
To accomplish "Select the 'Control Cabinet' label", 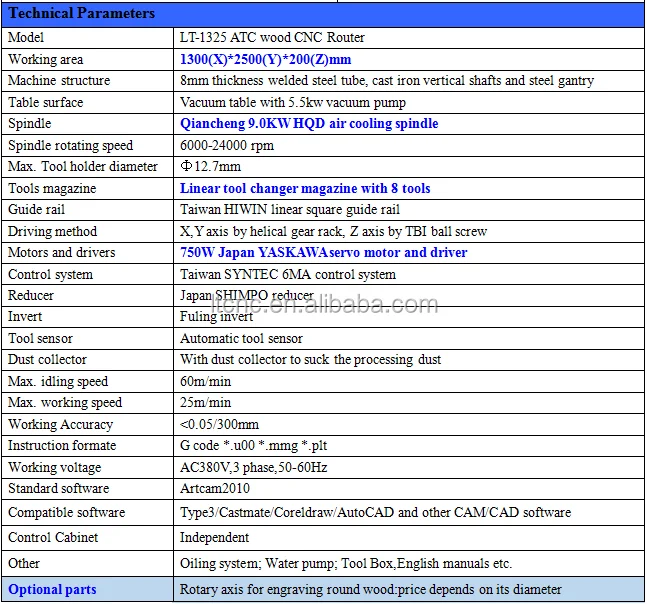I will tap(53, 538).
